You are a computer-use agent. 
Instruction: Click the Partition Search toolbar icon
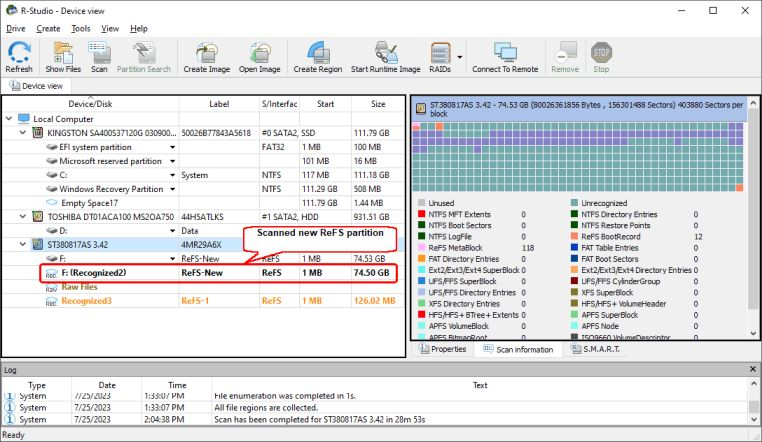coord(143,57)
